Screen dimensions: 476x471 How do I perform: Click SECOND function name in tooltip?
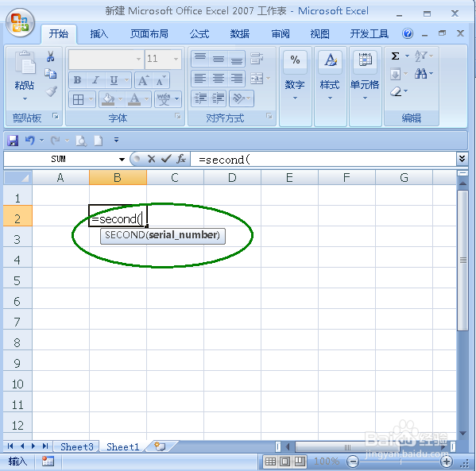click(125, 235)
